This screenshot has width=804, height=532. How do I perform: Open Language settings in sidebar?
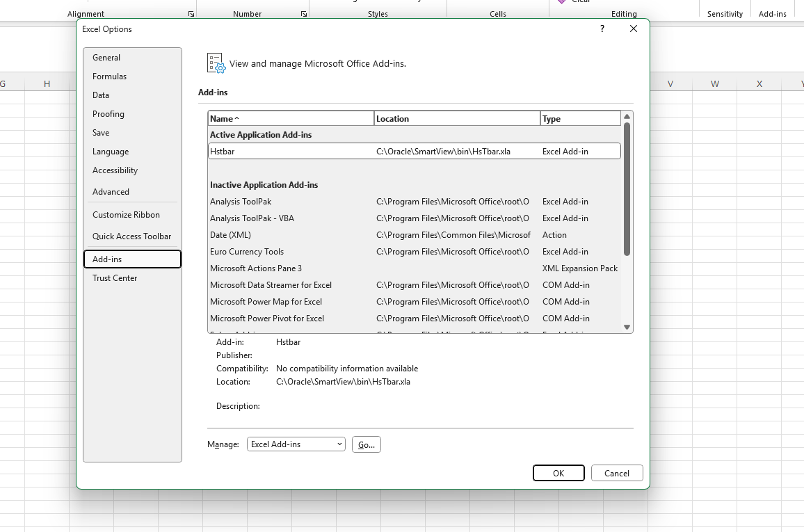click(x=132, y=151)
